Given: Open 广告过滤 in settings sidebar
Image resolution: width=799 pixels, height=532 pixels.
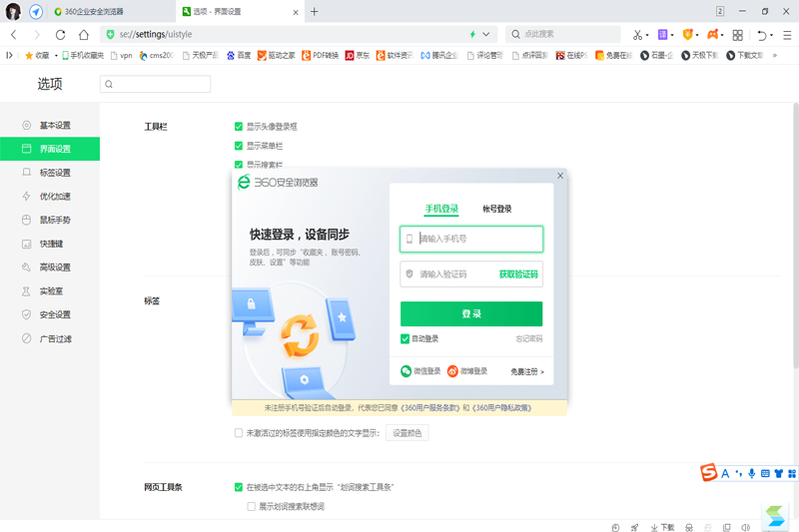Looking at the screenshot, I should tap(50, 338).
